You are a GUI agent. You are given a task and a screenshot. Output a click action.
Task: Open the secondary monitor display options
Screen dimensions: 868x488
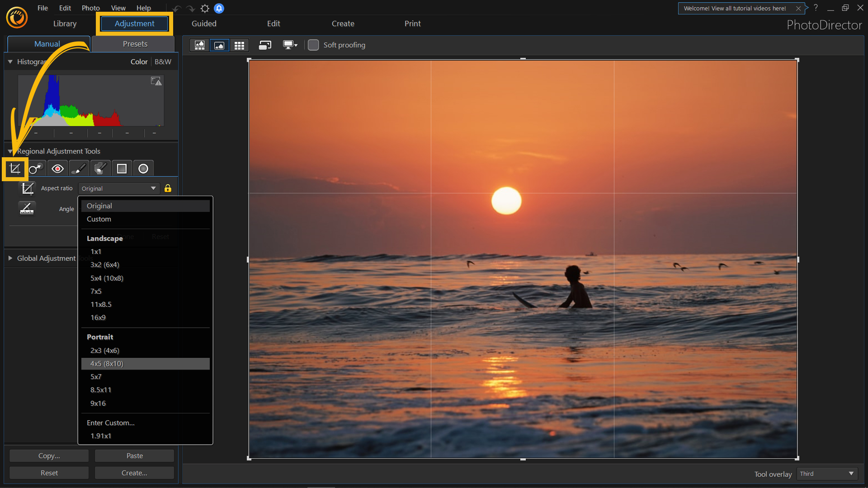coord(290,45)
